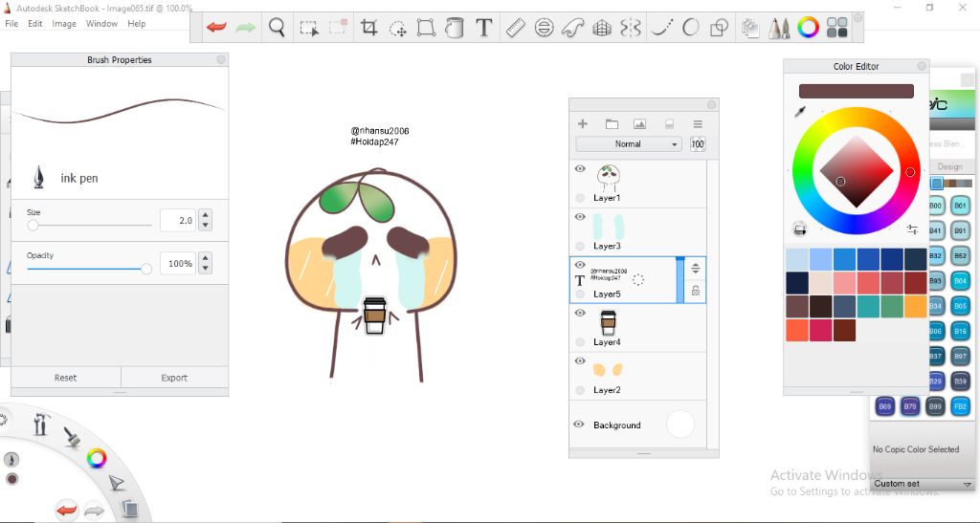Click the green Redo arrow in top toolbar
The height and width of the screenshot is (523, 980).
pos(246,28)
